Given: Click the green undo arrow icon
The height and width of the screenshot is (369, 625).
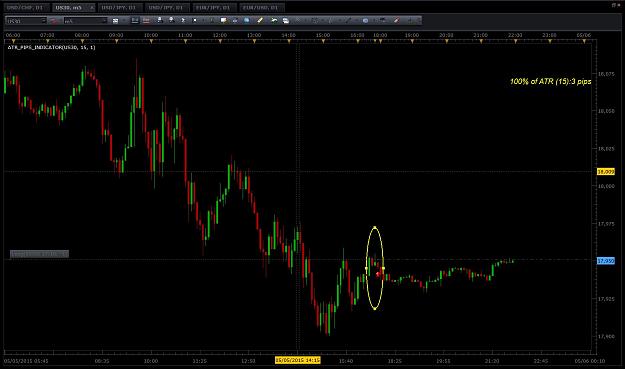Looking at the screenshot, I should pyautogui.click(x=274, y=20).
